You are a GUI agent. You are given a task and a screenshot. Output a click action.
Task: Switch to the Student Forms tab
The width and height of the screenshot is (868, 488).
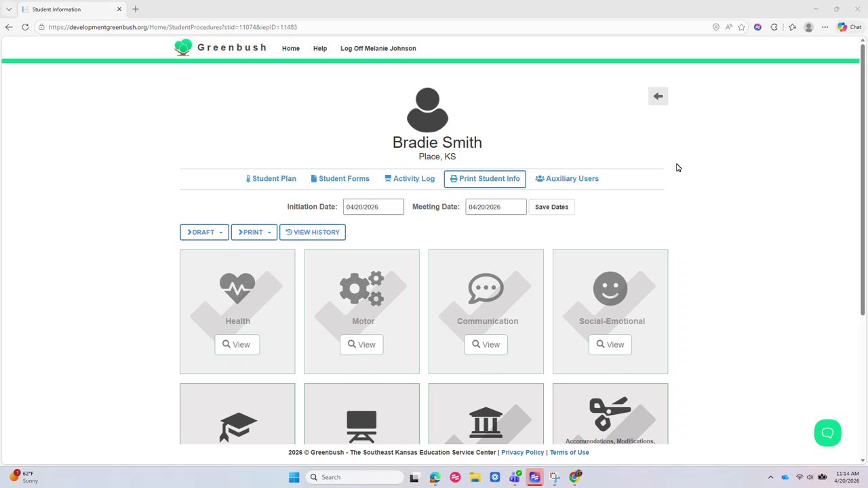(340, 179)
